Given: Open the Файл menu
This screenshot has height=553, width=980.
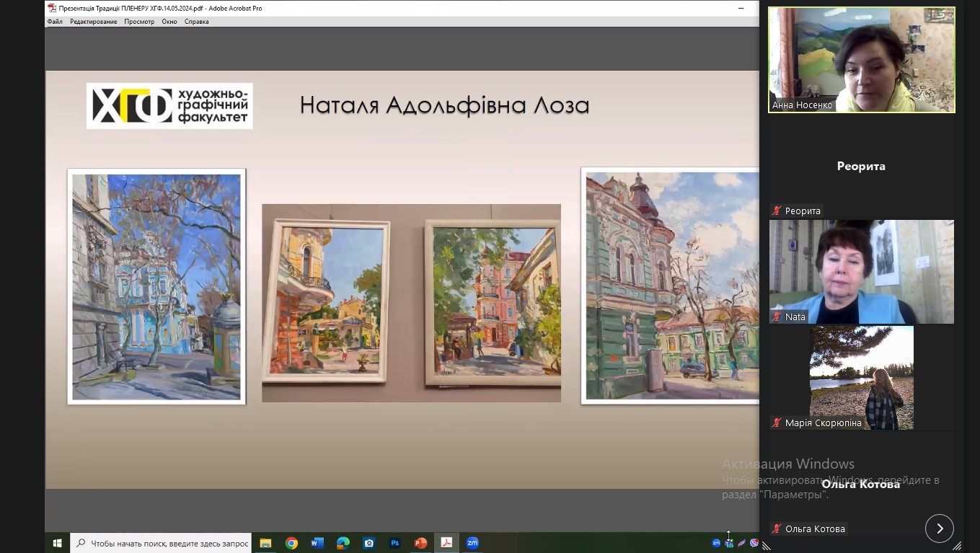Looking at the screenshot, I should click(x=55, y=22).
